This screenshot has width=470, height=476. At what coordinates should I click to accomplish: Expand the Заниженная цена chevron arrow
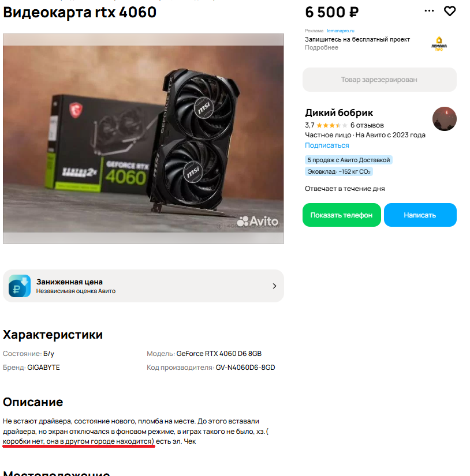(x=274, y=286)
